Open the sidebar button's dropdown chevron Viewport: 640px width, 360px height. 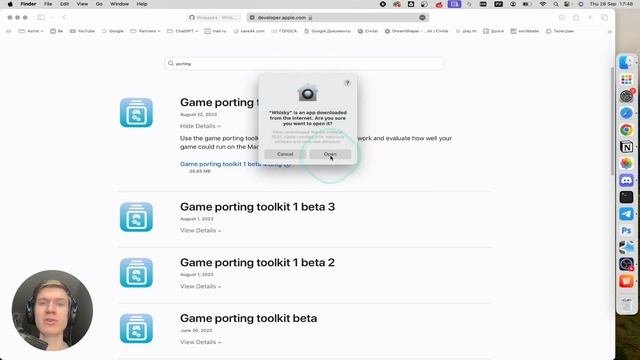tap(51, 18)
